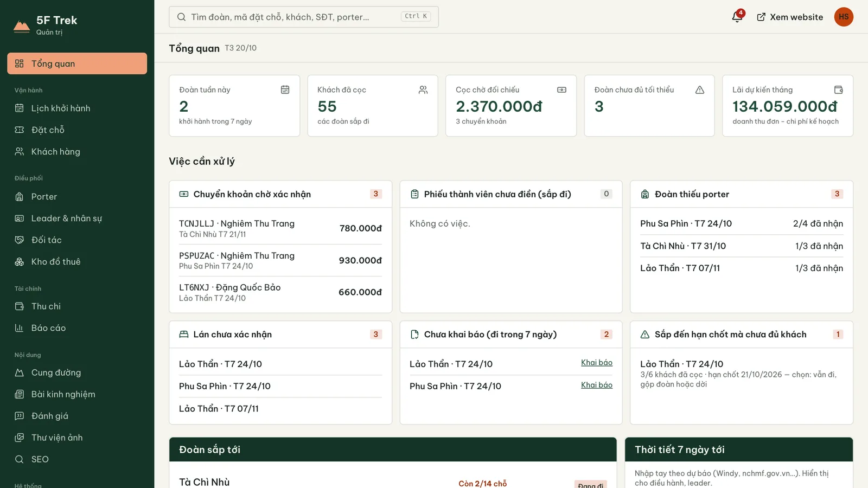Select Phu Sa Phìn T7 24/10 under Lán chưa xác nhận
Image resolution: width=868 pixels, height=488 pixels.
coord(280,386)
